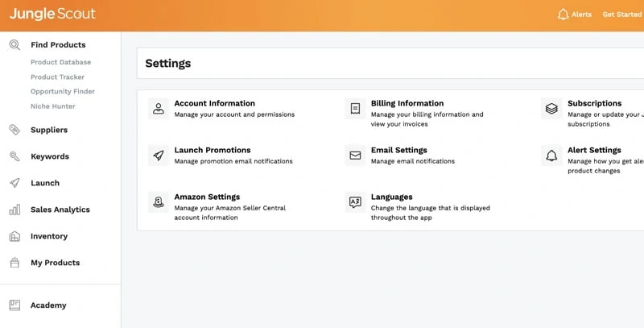Click the Jungle Scout logo
The width and height of the screenshot is (644, 328).
[52, 14]
